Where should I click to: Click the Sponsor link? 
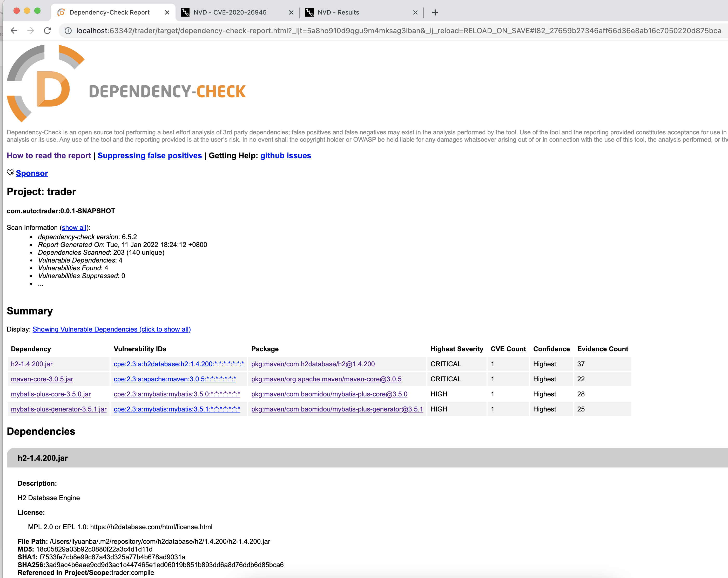[x=32, y=173]
